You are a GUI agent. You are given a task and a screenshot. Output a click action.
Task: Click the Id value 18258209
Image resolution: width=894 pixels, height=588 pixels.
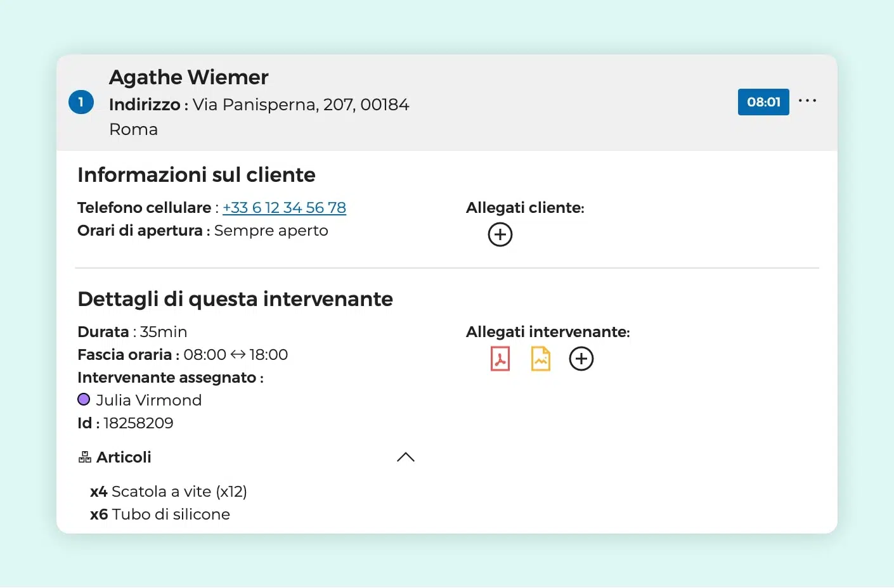tap(138, 423)
